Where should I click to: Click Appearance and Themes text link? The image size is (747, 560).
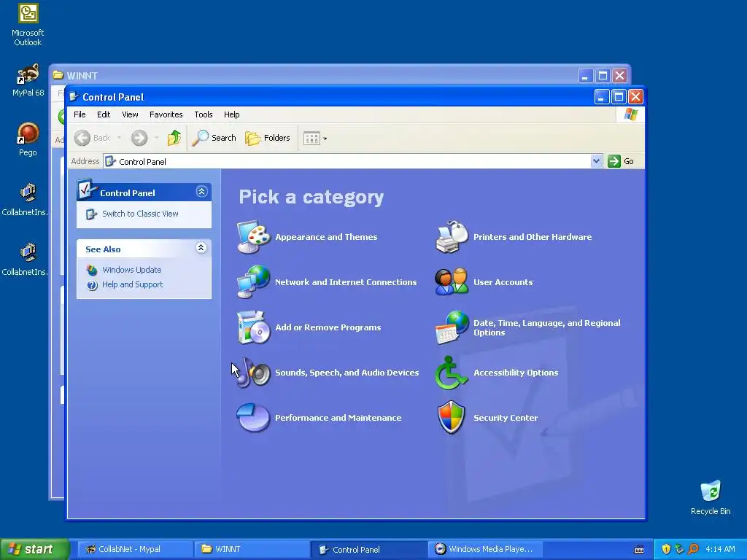click(326, 237)
